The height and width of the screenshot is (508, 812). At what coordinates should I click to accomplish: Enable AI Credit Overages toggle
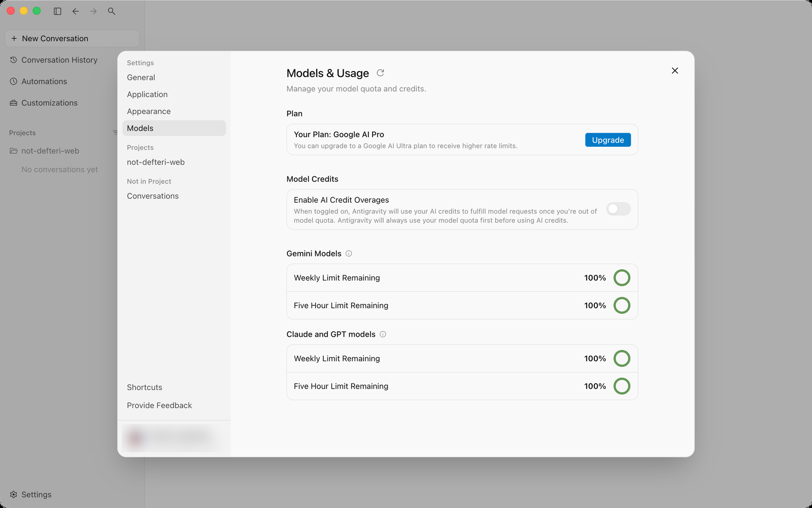618,209
